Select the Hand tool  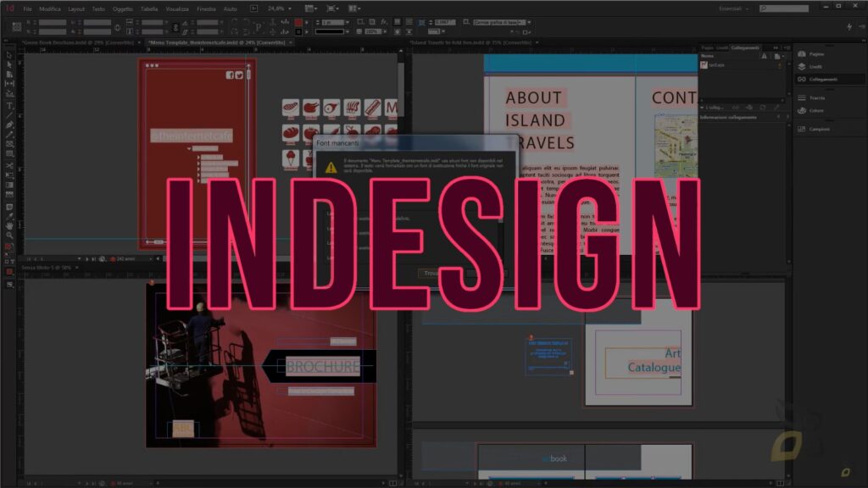[9, 225]
